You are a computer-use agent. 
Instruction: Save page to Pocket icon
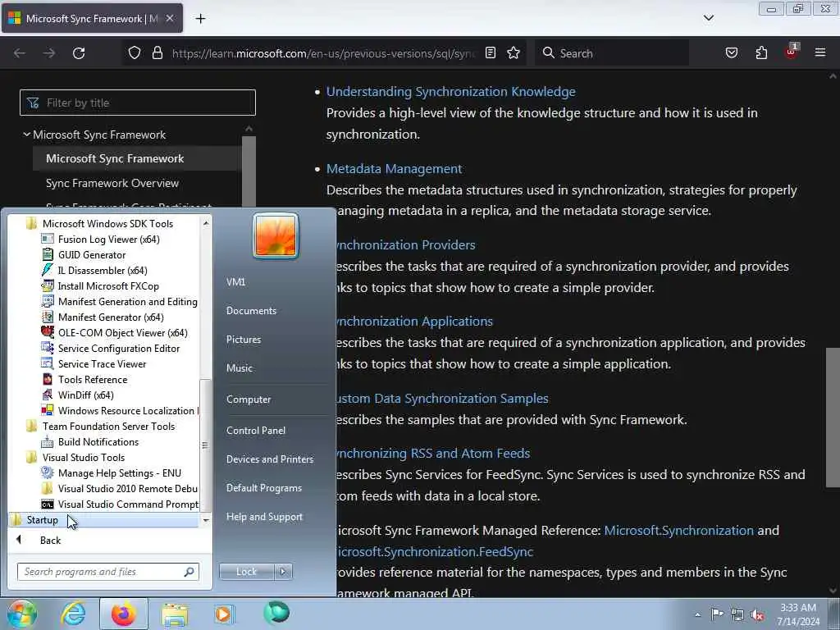(x=731, y=53)
